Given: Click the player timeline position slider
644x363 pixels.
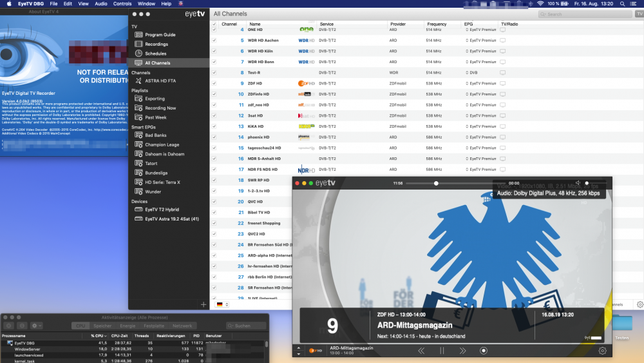Looking at the screenshot, I should coord(436,183).
